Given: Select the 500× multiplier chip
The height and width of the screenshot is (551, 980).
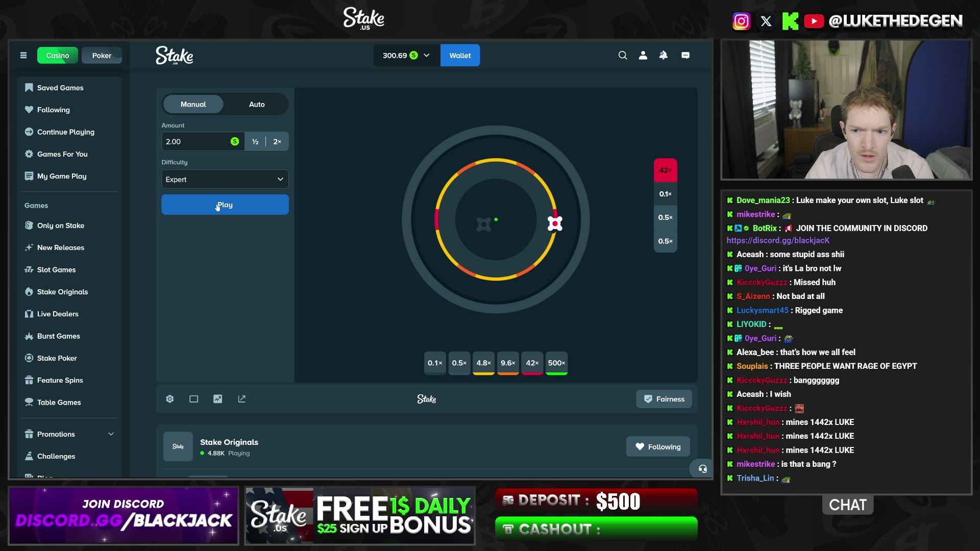Looking at the screenshot, I should tap(557, 363).
